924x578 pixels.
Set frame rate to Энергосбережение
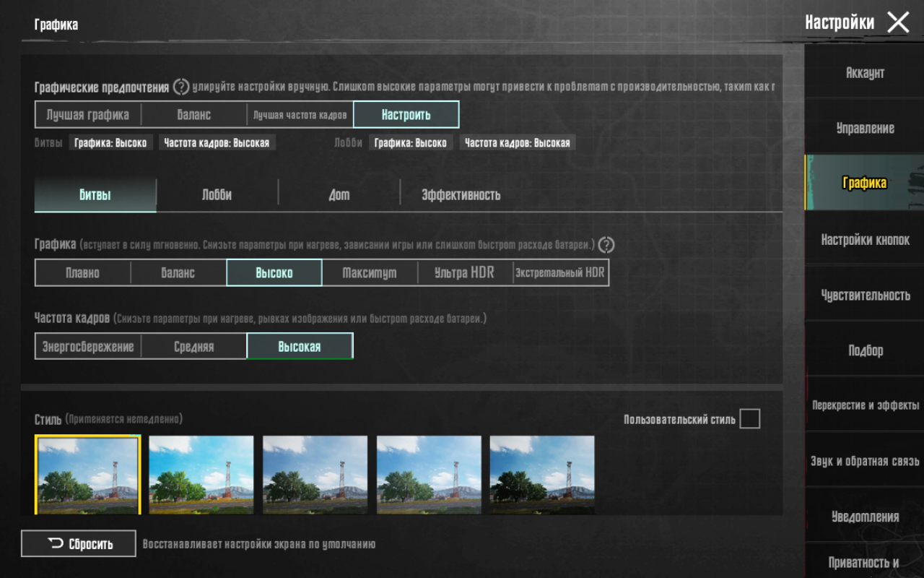(87, 346)
